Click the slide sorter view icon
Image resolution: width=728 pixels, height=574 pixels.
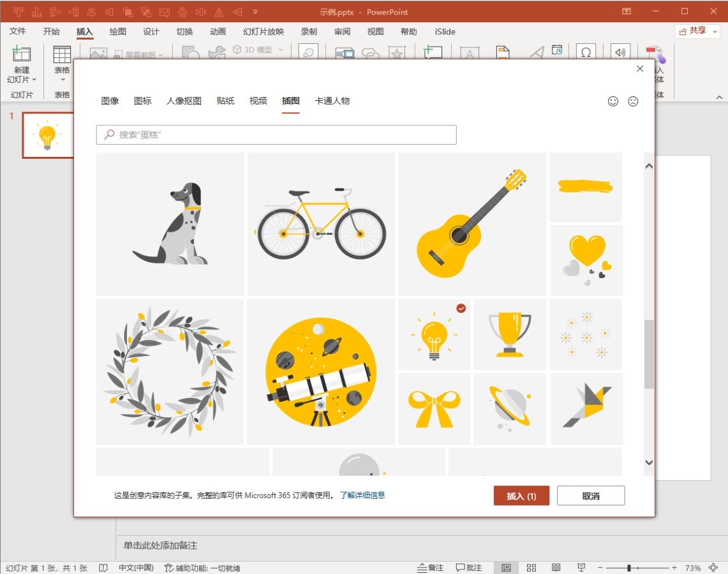point(531,568)
